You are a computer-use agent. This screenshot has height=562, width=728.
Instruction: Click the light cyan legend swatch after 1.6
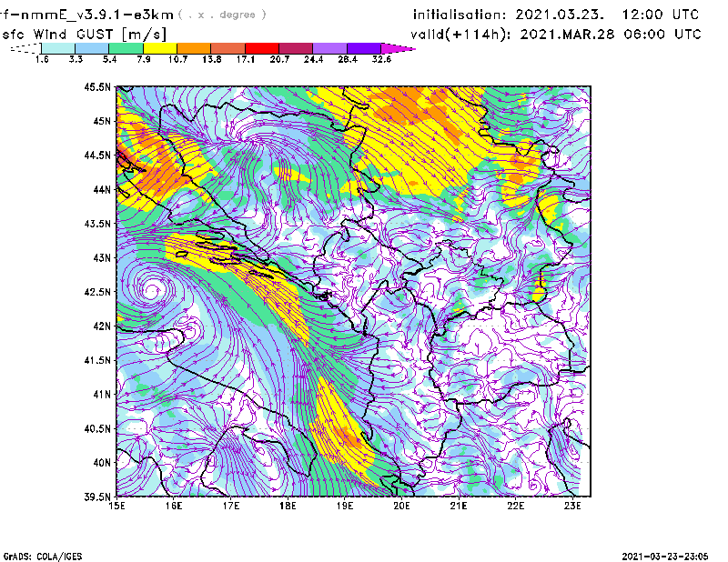(x=58, y=48)
